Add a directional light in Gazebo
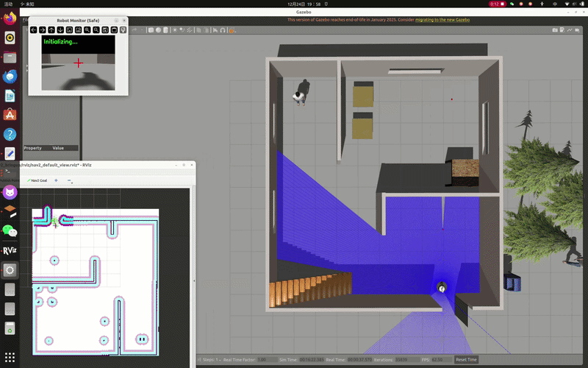The width and height of the screenshot is (588, 368). click(x=190, y=30)
